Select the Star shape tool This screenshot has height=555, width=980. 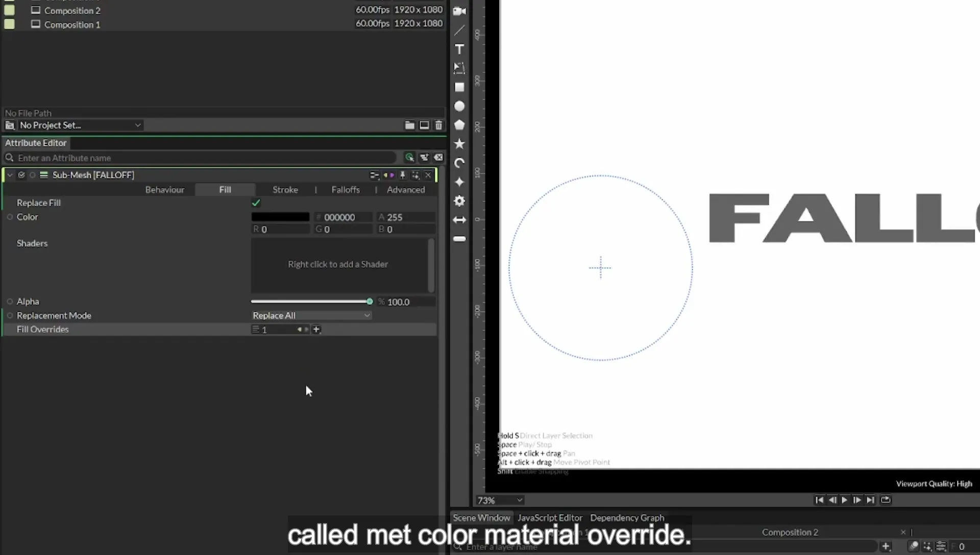click(459, 144)
